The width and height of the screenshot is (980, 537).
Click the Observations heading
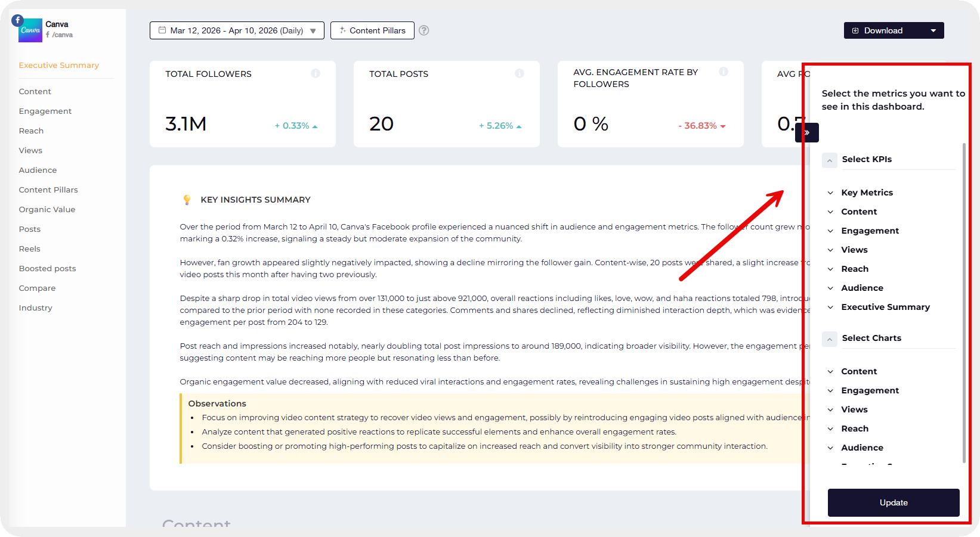tap(217, 403)
